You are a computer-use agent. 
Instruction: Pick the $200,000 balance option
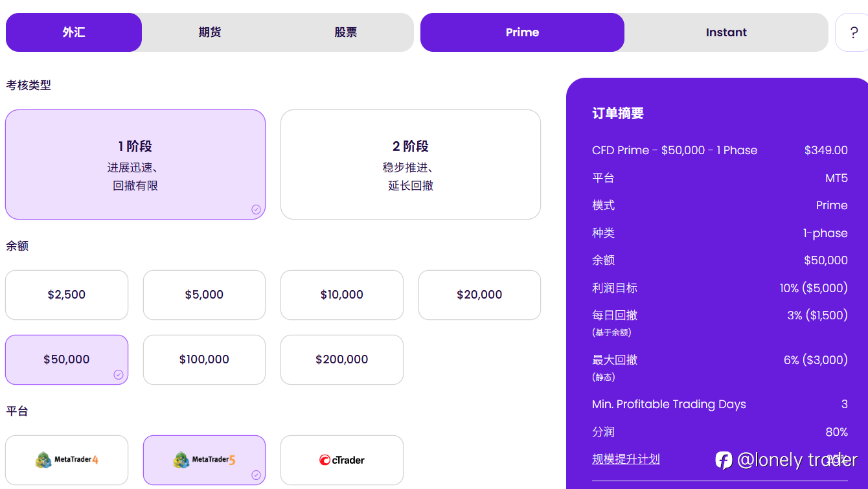(x=342, y=359)
